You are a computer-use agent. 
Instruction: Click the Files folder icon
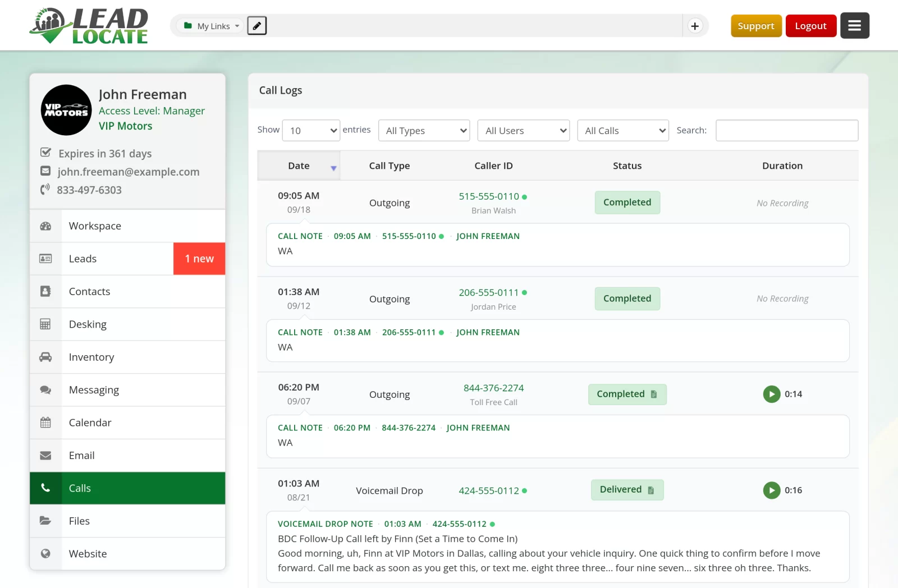pyautogui.click(x=45, y=521)
